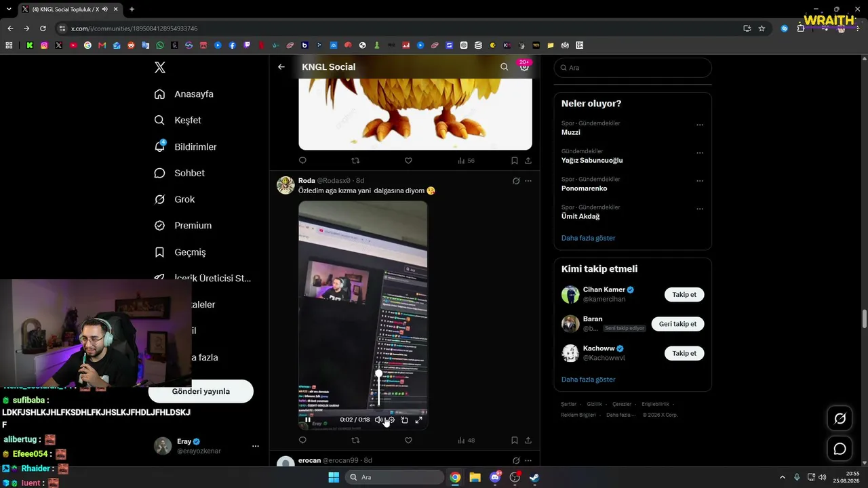This screenshot has width=868, height=488.
Task: Mute the video volume icon
Action: click(378, 420)
